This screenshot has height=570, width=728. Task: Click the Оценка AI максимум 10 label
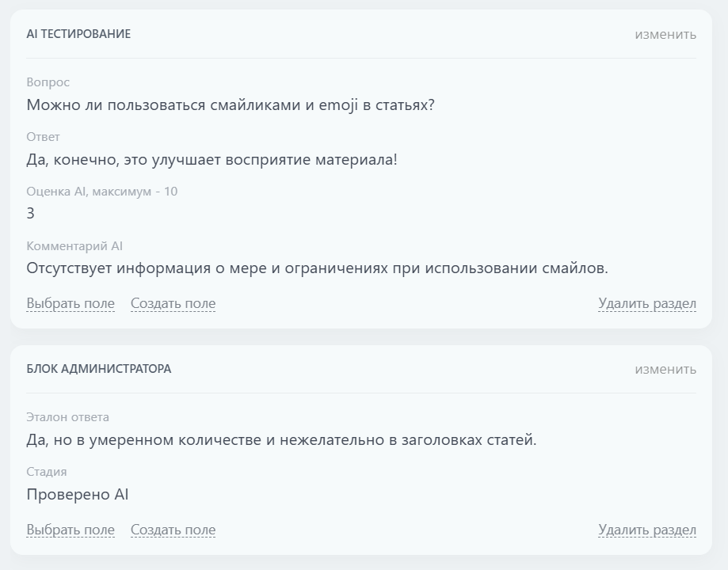(101, 192)
